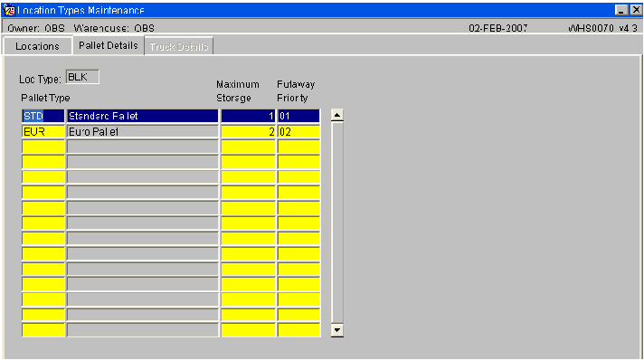The width and height of the screenshot is (644, 360).
Task: Click Putaway Priority 02 cell
Action: (298, 131)
